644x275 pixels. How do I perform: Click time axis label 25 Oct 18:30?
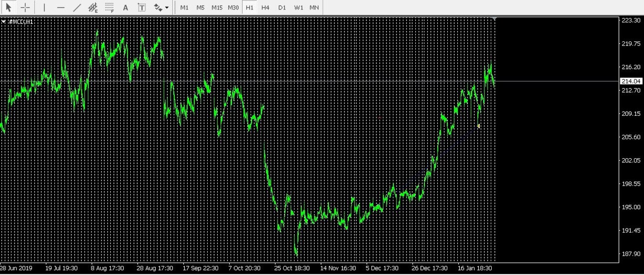[x=292, y=268]
